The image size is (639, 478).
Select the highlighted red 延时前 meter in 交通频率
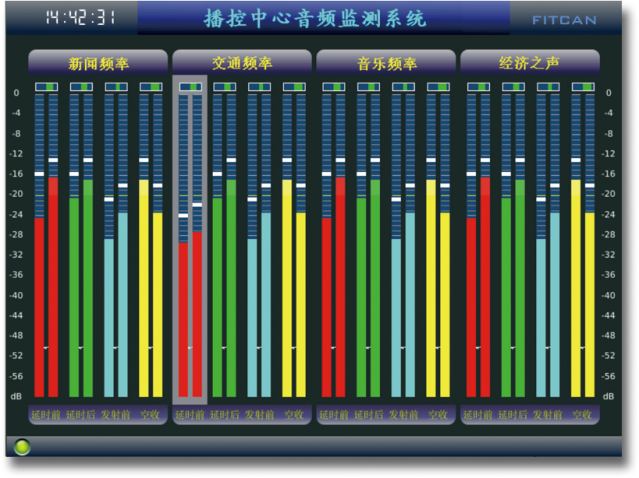(190, 246)
